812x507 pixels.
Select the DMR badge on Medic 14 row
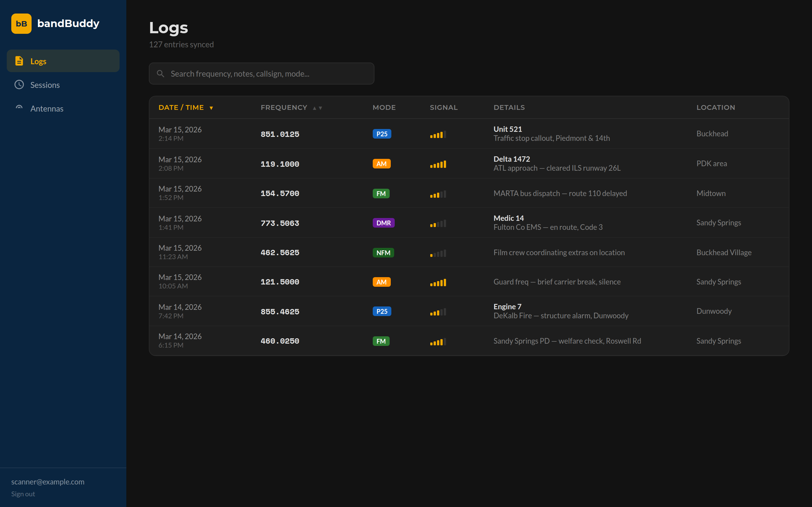(383, 223)
